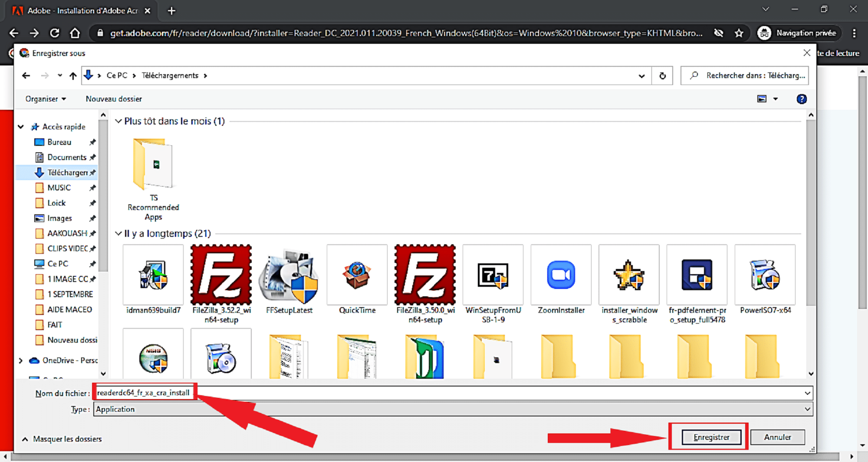Image resolution: width=868 pixels, height=462 pixels.
Task: Select the installer_windows_scrabble file
Action: 629,284
